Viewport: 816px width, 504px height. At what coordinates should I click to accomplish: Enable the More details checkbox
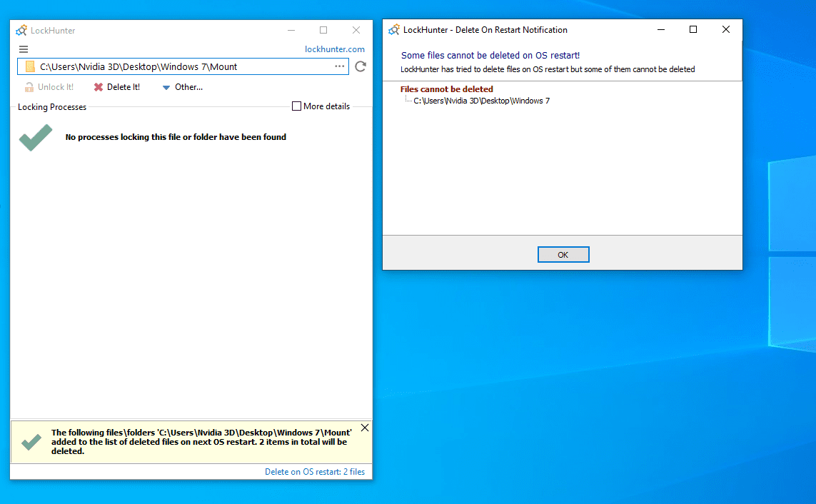point(297,106)
